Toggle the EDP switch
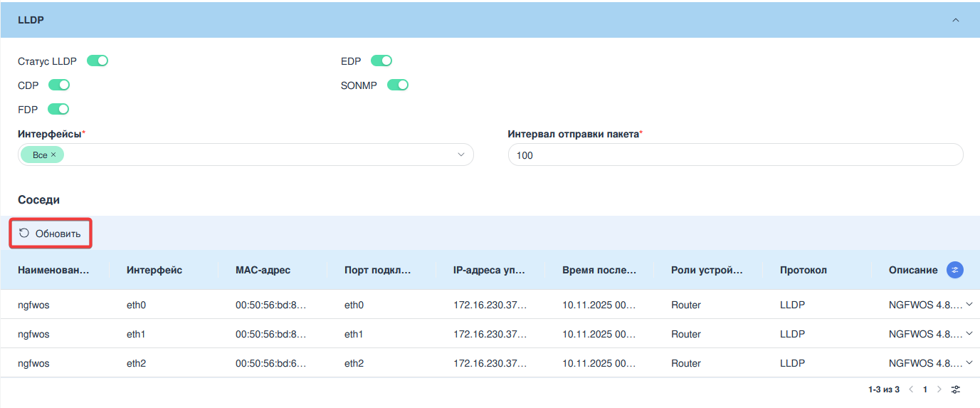 click(381, 61)
